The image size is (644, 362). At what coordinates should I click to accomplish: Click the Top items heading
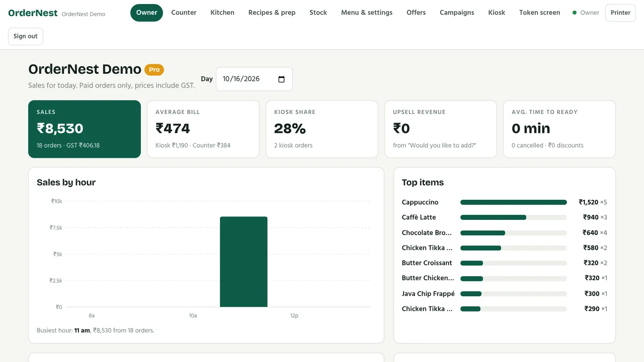[423, 182]
